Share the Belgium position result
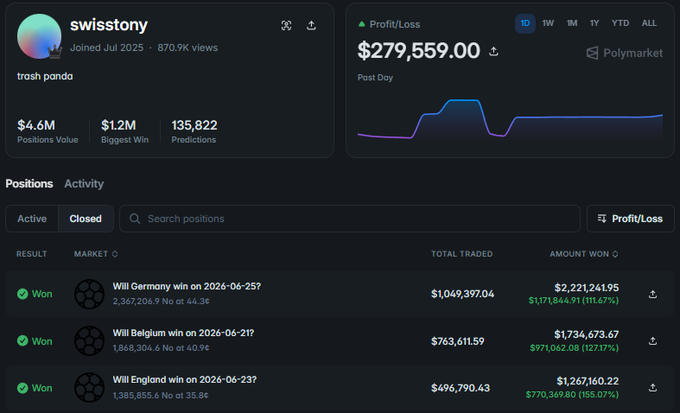This screenshot has width=680, height=413. pos(652,341)
